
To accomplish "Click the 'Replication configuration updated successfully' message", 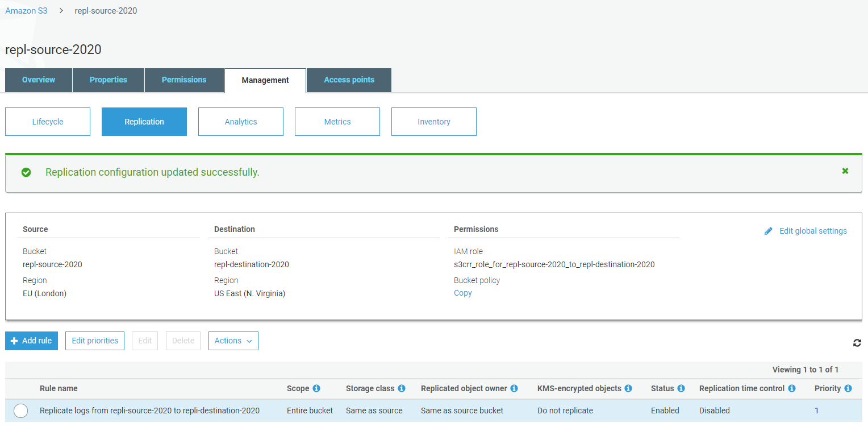I will click(x=152, y=172).
